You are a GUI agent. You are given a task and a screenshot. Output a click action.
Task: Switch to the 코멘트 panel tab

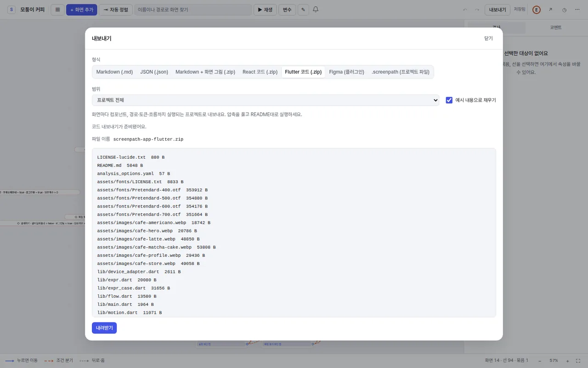pos(556,28)
